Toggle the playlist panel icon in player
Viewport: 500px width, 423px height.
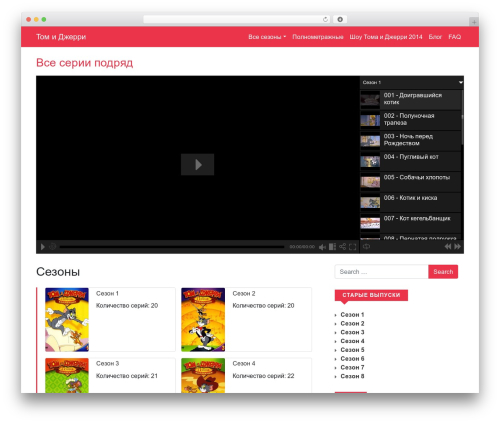click(x=332, y=247)
